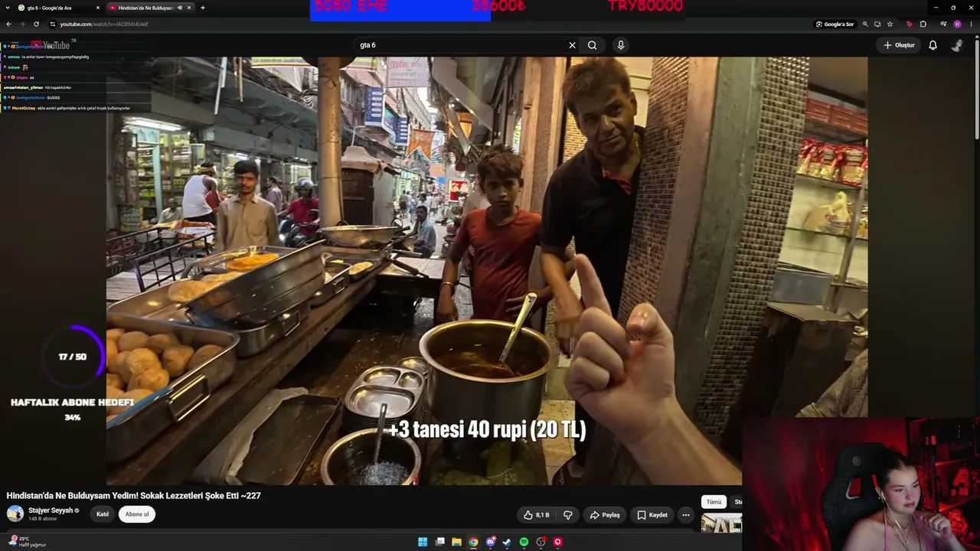The height and width of the screenshot is (551, 980).
Task: Open Steam from the taskbar
Action: point(507,542)
